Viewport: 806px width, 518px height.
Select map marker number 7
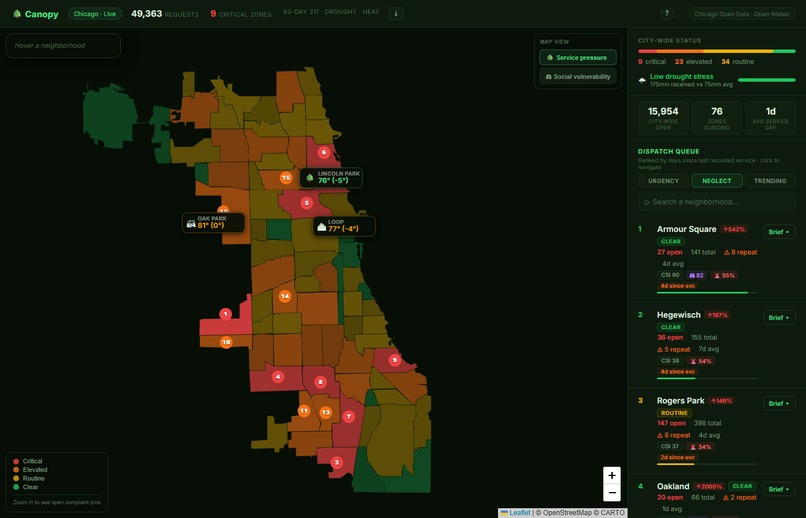point(349,416)
